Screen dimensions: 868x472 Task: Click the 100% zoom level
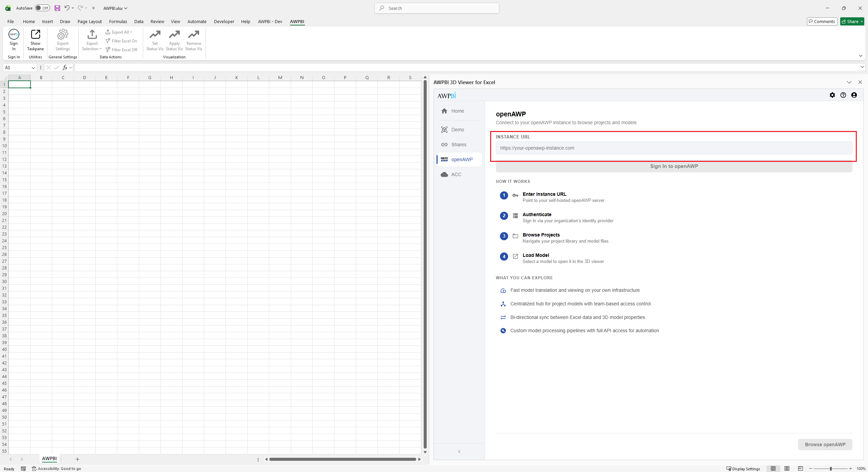point(861,469)
